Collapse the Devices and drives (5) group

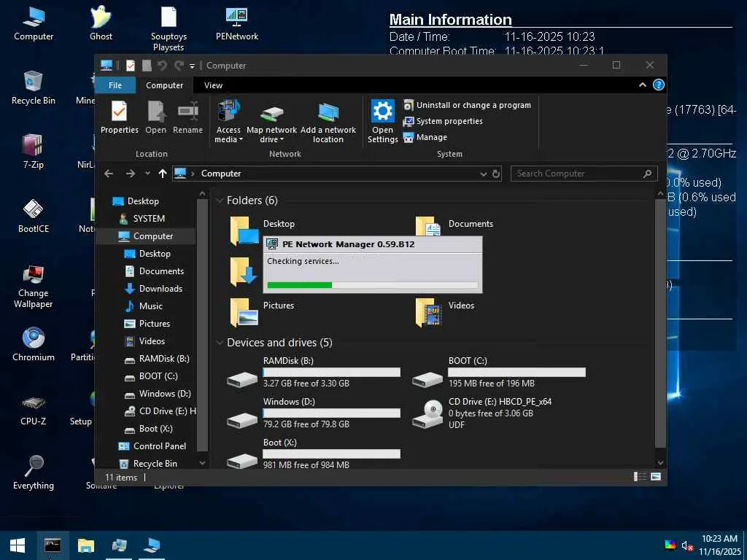point(220,343)
